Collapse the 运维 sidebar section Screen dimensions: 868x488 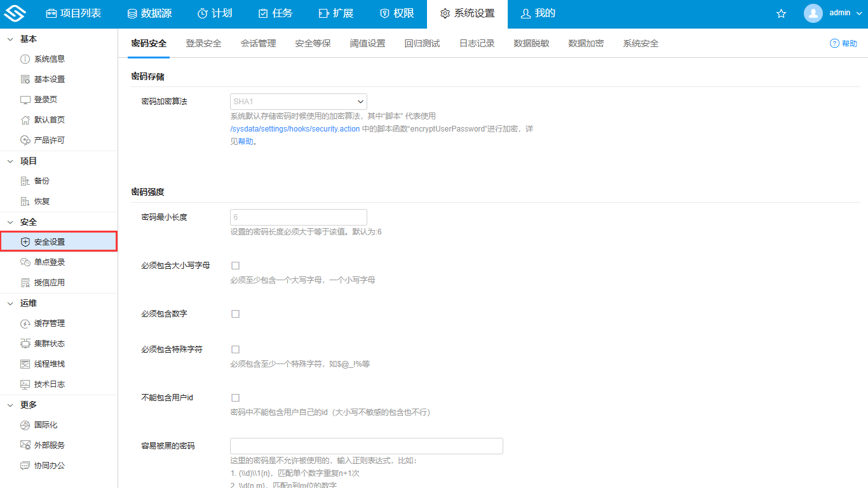tap(27, 303)
